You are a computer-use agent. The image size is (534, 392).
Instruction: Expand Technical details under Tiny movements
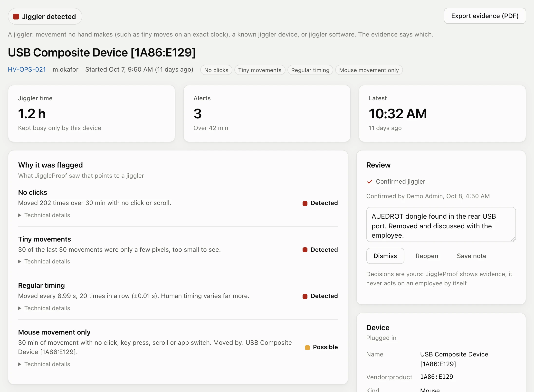pos(44,261)
